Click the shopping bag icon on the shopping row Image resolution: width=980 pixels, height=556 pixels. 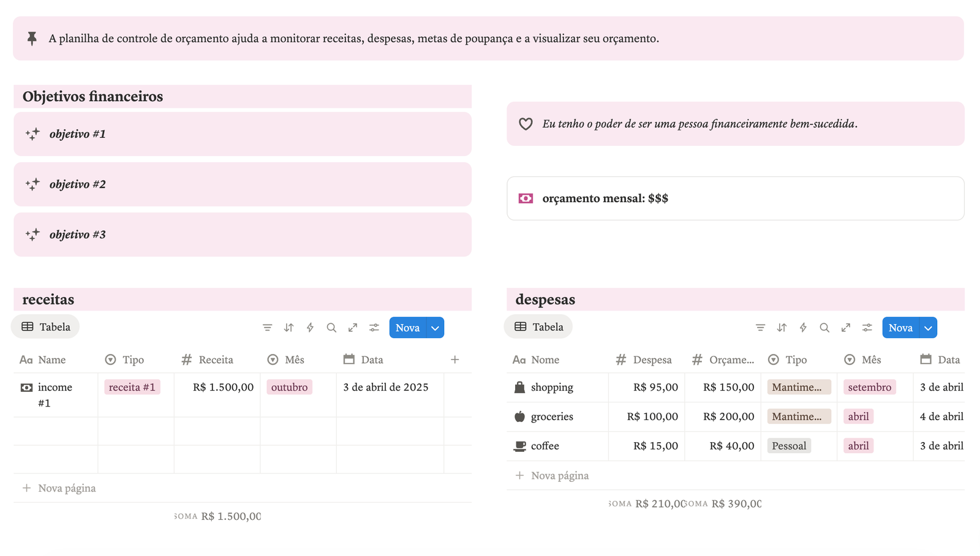click(519, 386)
